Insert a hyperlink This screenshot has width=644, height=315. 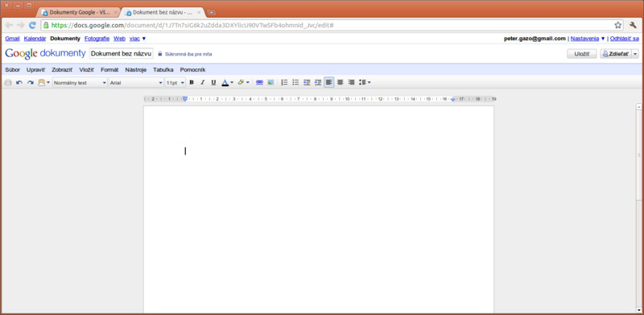tap(259, 82)
